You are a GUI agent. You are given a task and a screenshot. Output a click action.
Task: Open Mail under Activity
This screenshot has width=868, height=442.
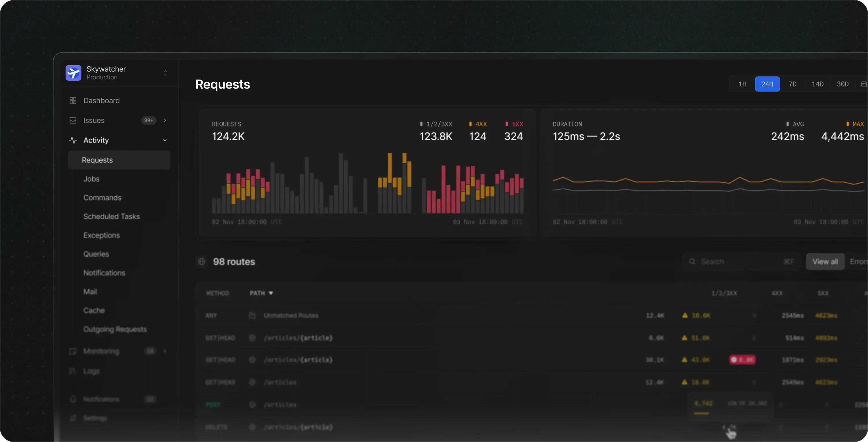90,292
